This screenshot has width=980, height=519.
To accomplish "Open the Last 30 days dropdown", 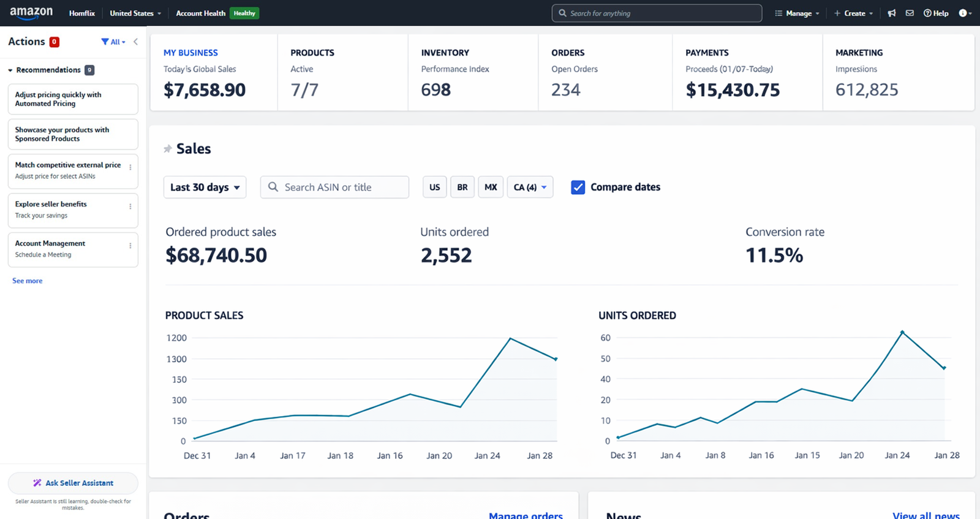I will click(x=205, y=188).
